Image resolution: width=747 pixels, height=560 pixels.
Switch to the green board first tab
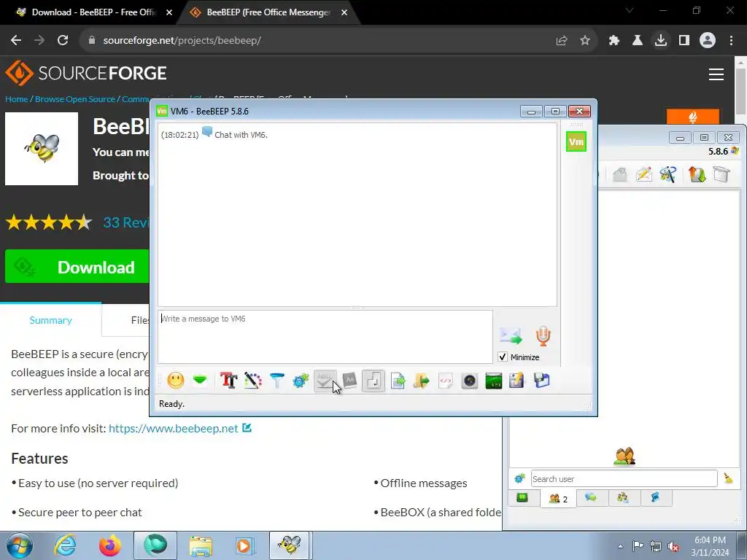pyautogui.click(x=522, y=497)
